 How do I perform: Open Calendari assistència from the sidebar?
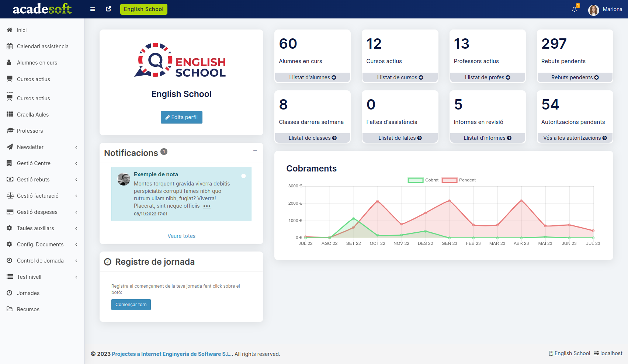tap(42, 46)
